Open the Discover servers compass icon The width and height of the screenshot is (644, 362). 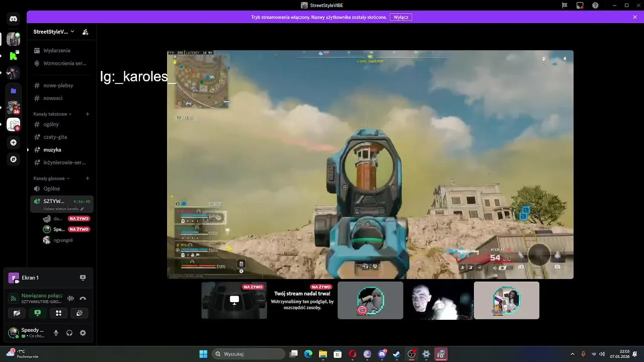tap(14, 159)
